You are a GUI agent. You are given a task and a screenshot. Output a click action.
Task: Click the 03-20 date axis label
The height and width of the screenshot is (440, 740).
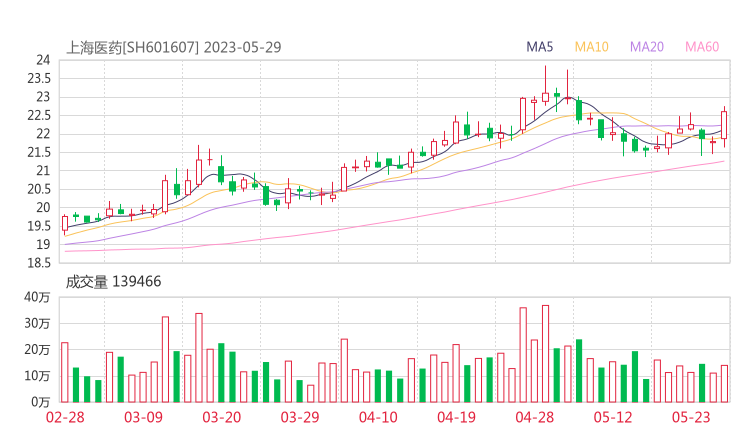click(x=222, y=417)
